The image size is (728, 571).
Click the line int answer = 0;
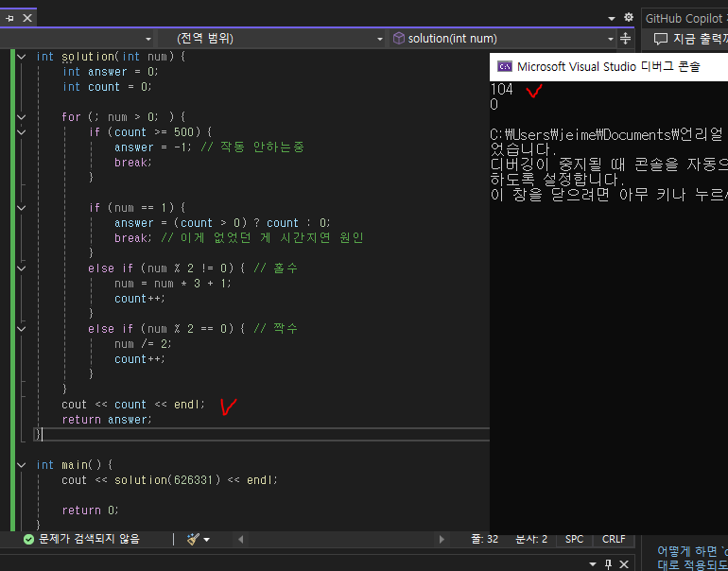coord(111,72)
